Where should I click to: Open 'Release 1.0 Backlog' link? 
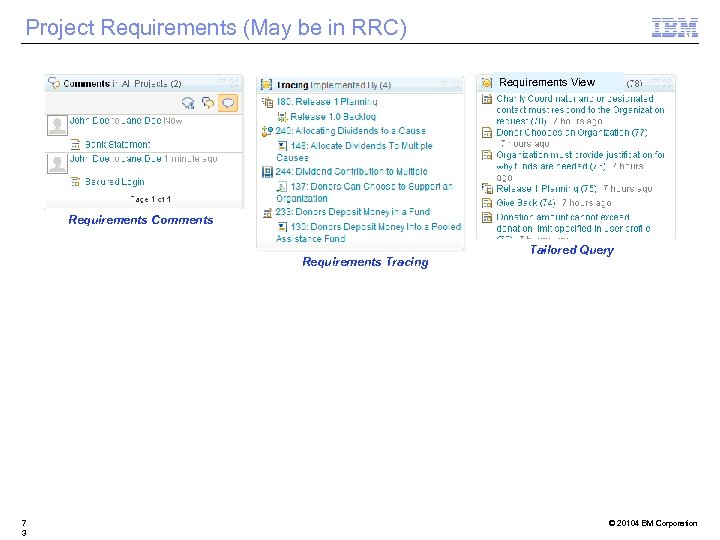click(x=333, y=117)
